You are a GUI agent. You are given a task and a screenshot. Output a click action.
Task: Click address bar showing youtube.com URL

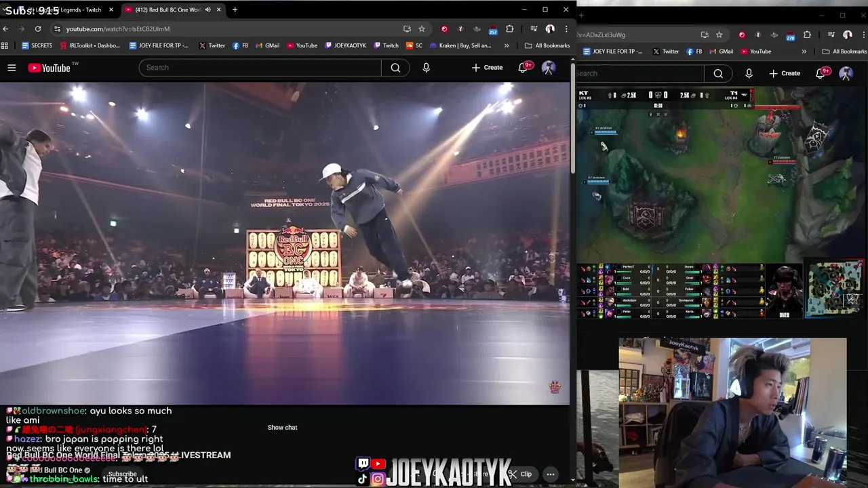point(231,28)
